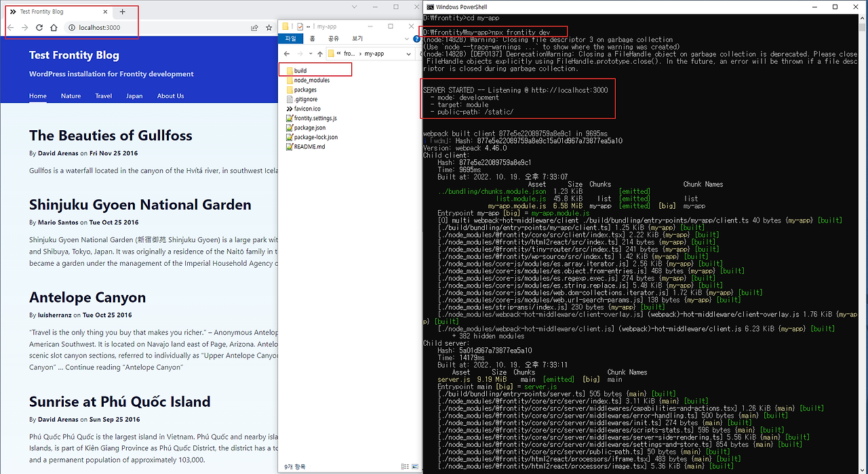Open the Japan menu item
This screenshot has height=474, width=868.
point(134,96)
